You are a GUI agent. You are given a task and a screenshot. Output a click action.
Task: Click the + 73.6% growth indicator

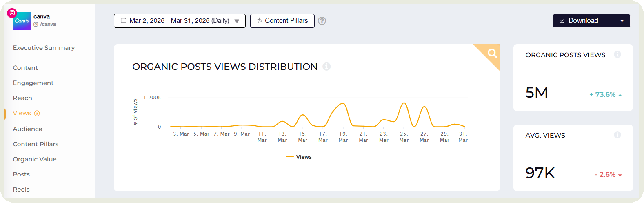pyautogui.click(x=606, y=94)
